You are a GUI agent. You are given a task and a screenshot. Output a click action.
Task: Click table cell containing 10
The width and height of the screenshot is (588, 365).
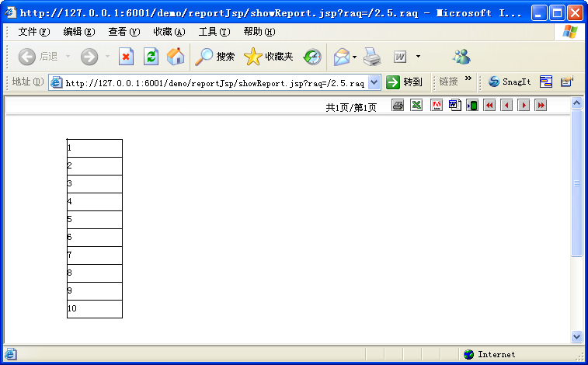[95, 309]
